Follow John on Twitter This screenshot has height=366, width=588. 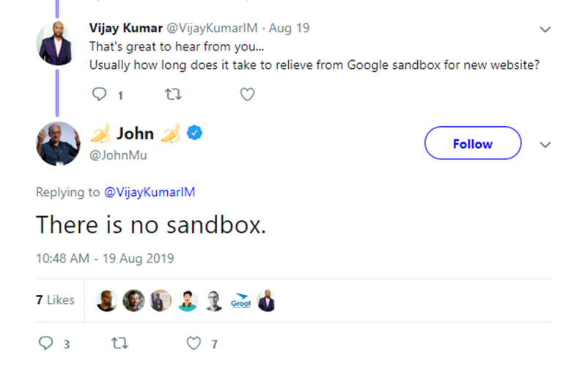coord(472,144)
